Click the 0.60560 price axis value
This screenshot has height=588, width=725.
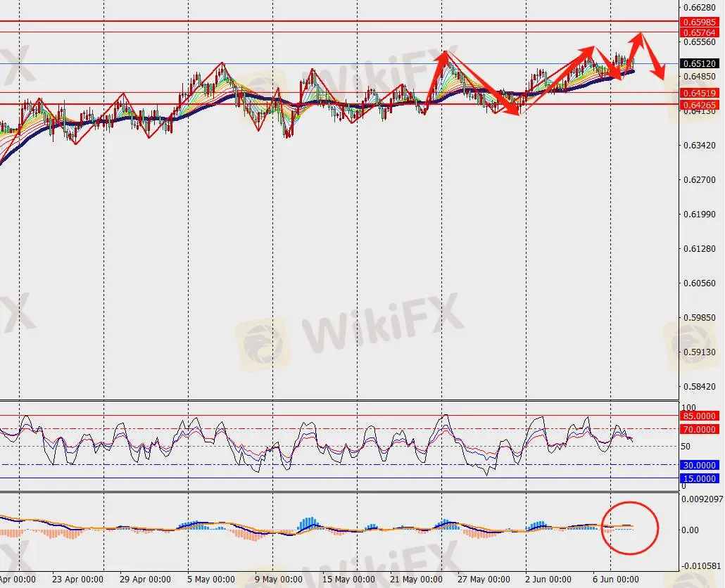700,283
